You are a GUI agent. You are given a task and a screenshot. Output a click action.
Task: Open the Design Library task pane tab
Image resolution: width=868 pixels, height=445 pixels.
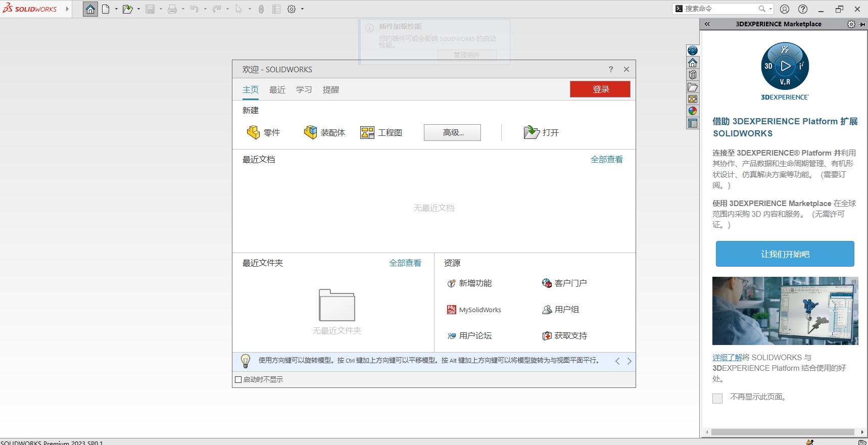tap(693, 75)
